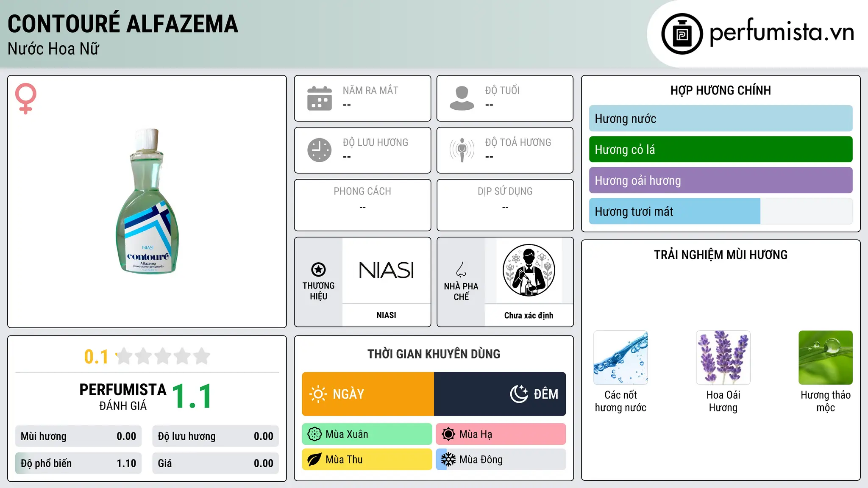The image size is (868, 488).
Task: Click the Hợp hương chính heading
Action: 721,90
